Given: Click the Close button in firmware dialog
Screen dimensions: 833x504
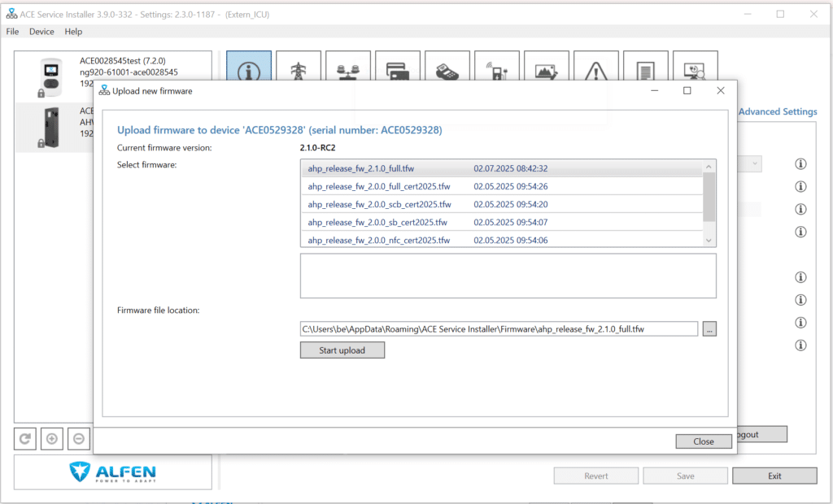Looking at the screenshot, I should pyautogui.click(x=704, y=441).
